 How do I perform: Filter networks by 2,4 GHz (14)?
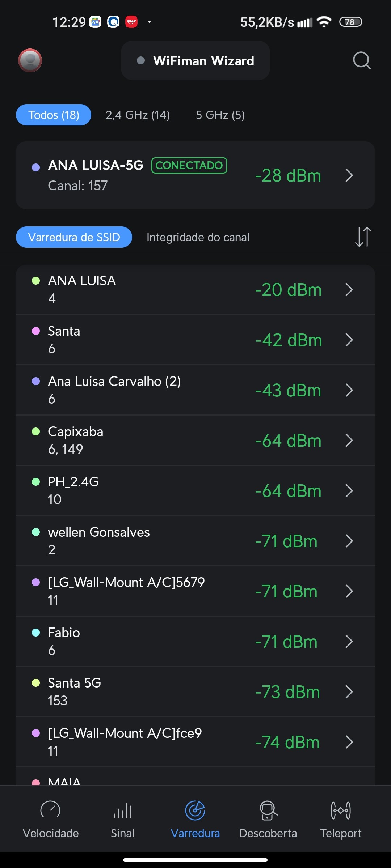[138, 115]
